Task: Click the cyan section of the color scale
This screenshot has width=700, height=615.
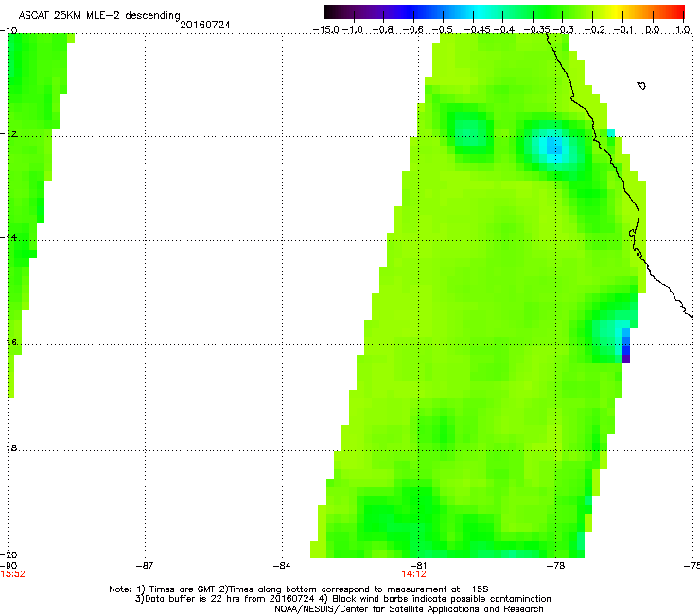Action: click(480, 12)
